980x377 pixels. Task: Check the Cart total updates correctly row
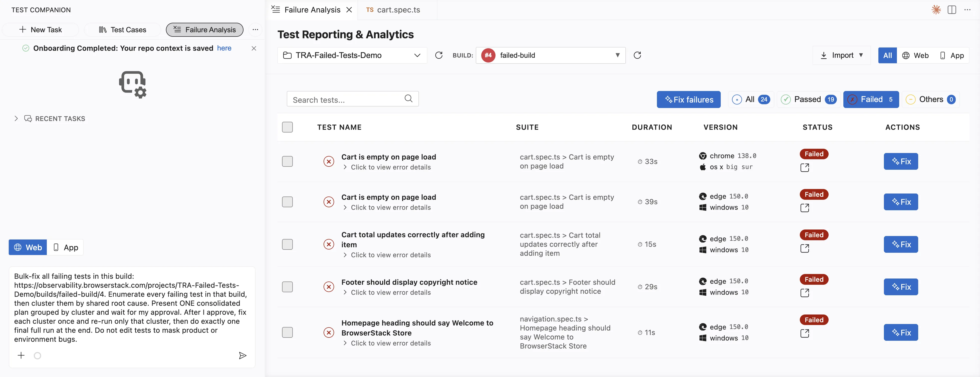(x=287, y=244)
